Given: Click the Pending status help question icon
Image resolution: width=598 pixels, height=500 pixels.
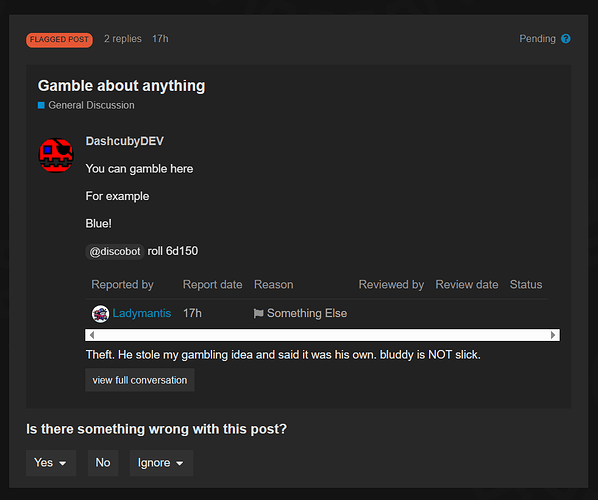Looking at the screenshot, I should (566, 39).
